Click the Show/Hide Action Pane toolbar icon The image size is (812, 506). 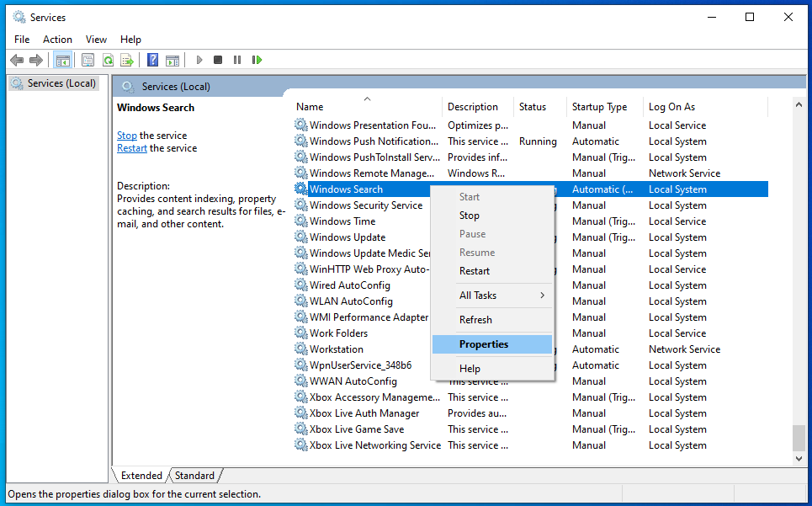pos(172,60)
